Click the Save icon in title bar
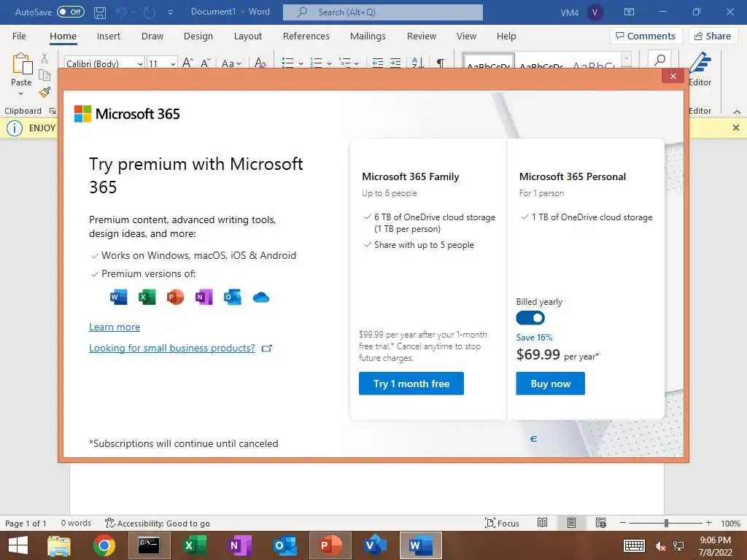This screenshot has height=560, width=747. coord(99,12)
